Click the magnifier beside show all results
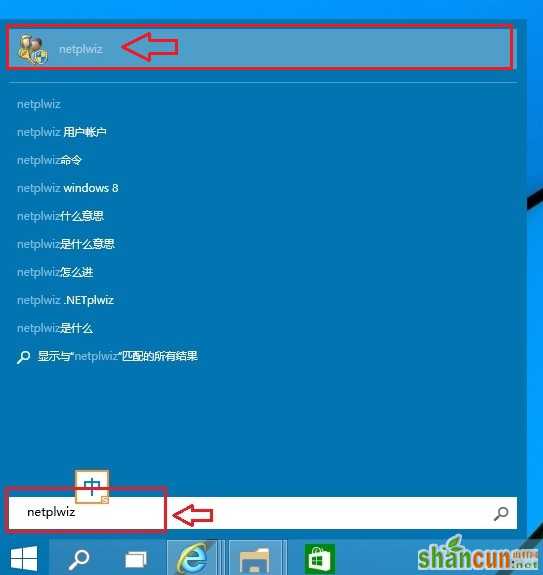Screen dimensions: 543x575 point(23,357)
